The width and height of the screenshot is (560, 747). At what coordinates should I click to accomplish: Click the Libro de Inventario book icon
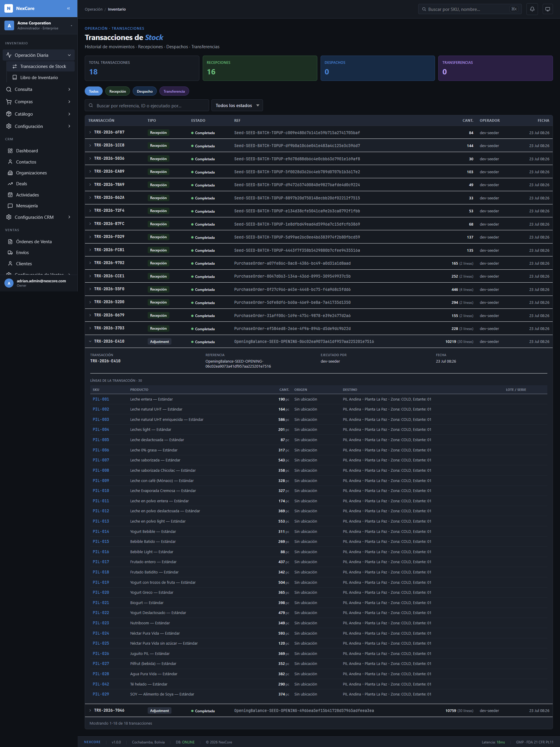pos(14,77)
